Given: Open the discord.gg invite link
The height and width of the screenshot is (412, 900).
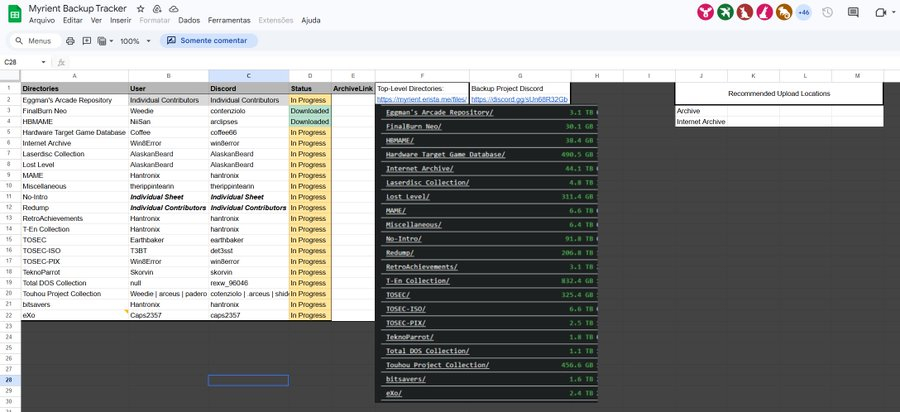Looking at the screenshot, I should pos(519,100).
